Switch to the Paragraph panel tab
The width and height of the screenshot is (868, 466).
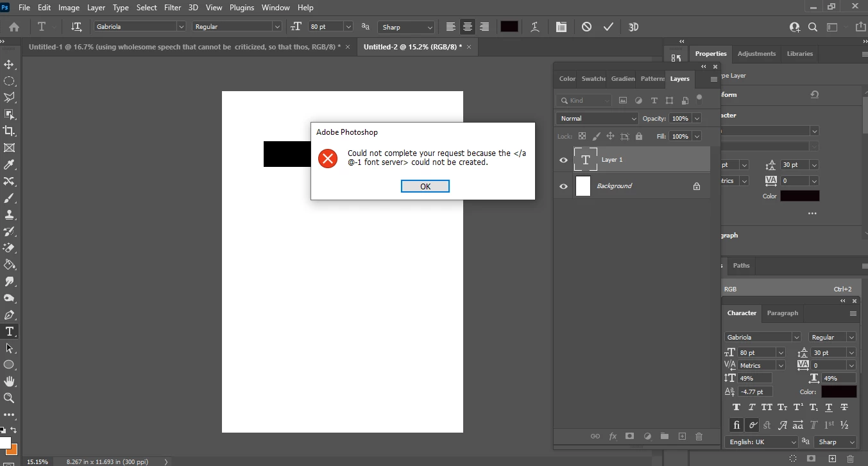point(783,313)
